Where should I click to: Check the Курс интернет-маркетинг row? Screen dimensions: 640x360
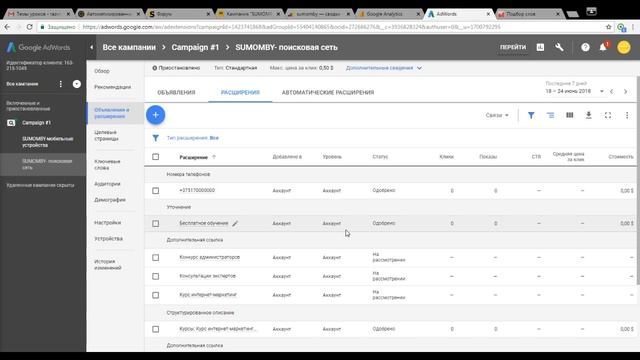pos(156,295)
